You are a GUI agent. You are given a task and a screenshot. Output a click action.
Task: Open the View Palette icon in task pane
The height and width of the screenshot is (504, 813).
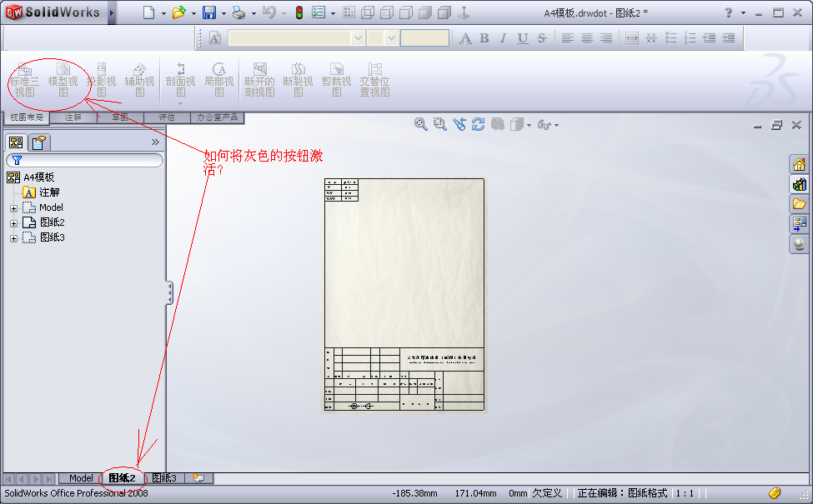tap(799, 223)
